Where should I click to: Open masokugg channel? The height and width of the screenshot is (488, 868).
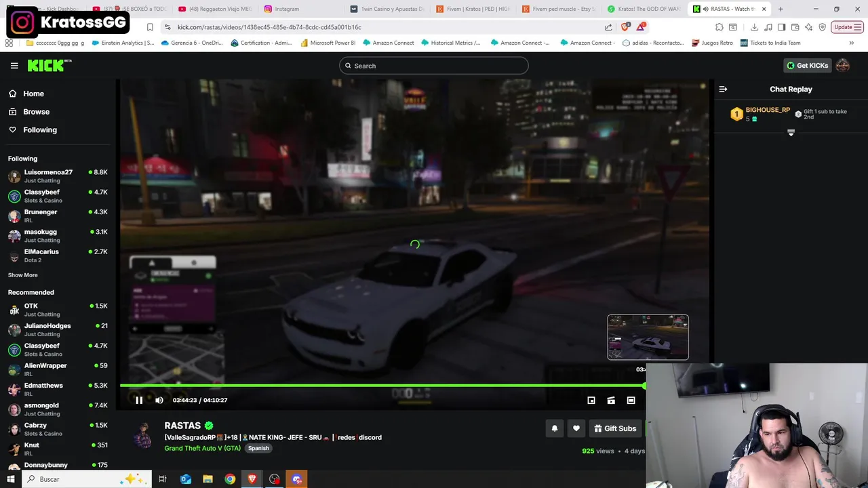coord(58,236)
